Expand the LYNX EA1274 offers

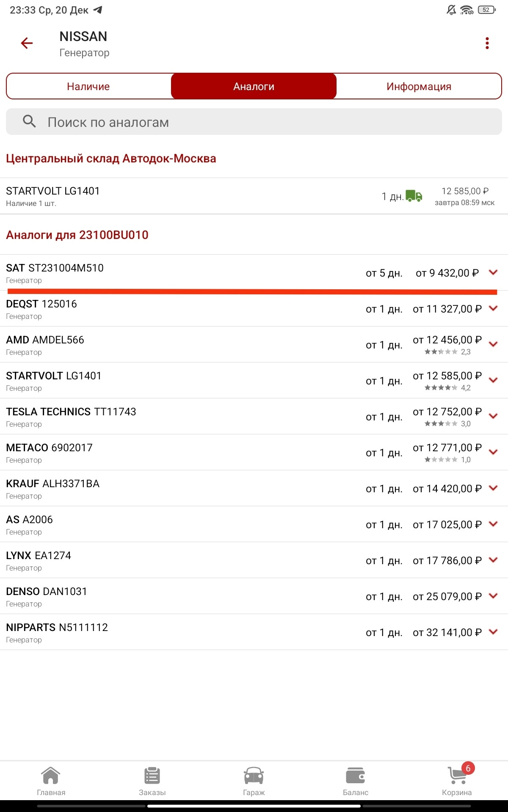[493, 560]
